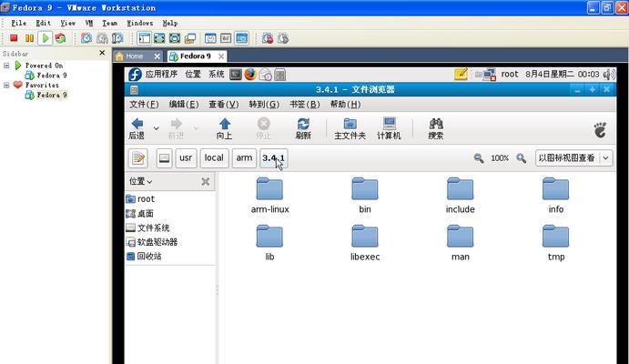Open the 帮助(H) help menu
The image size is (629, 364).
click(345, 105)
